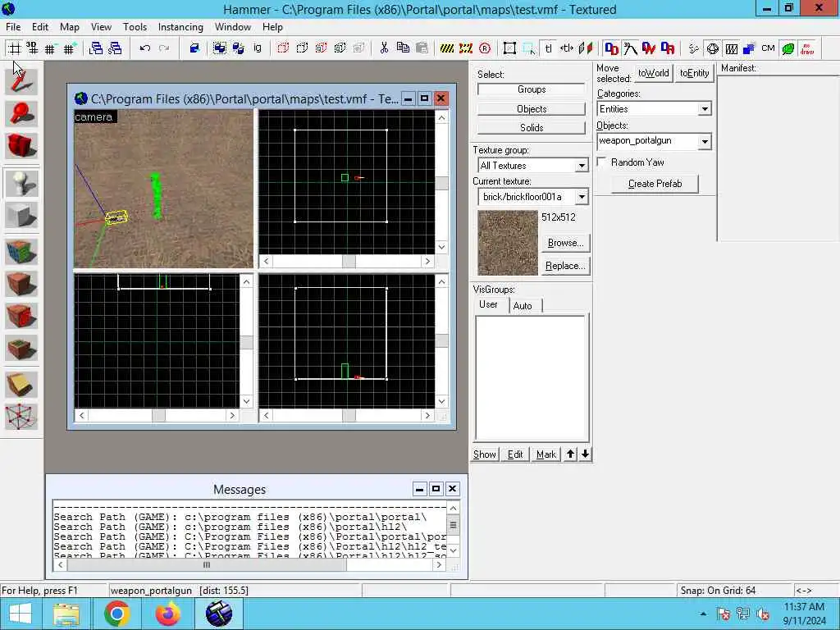Select the Clipping tool
The image size is (840, 630).
(21, 385)
